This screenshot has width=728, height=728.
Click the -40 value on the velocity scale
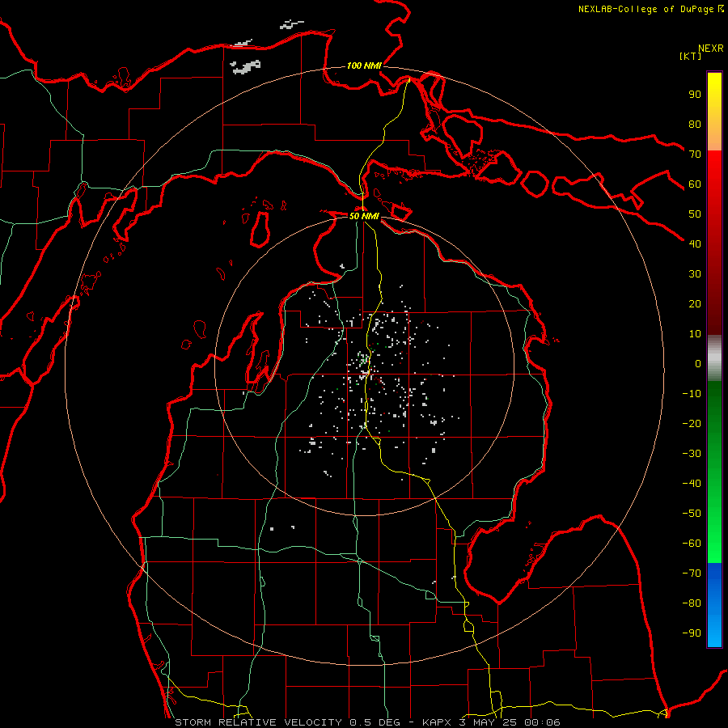692,484
